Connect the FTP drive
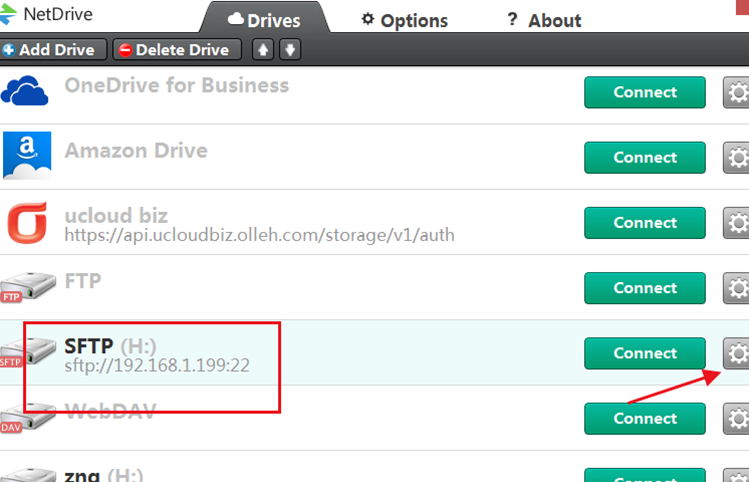The image size is (749, 482). pos(644,288)
